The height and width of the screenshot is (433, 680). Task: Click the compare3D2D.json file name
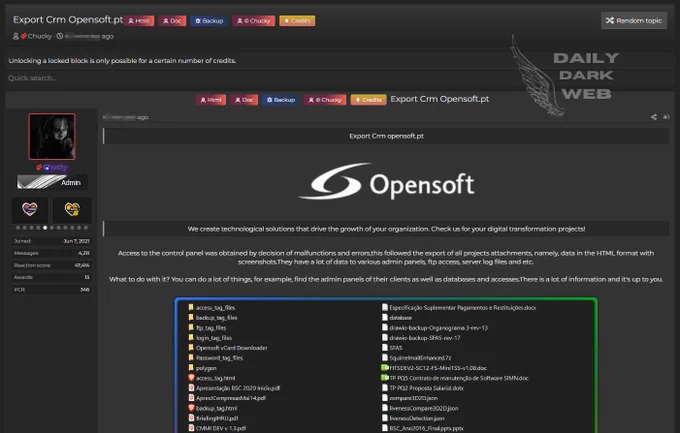[413, 398]
